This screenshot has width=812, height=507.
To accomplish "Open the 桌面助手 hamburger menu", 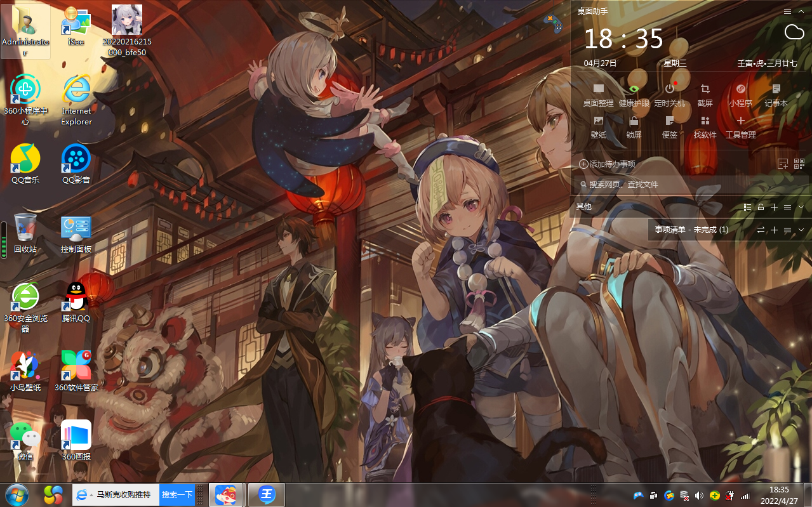I will click(787, 11).
